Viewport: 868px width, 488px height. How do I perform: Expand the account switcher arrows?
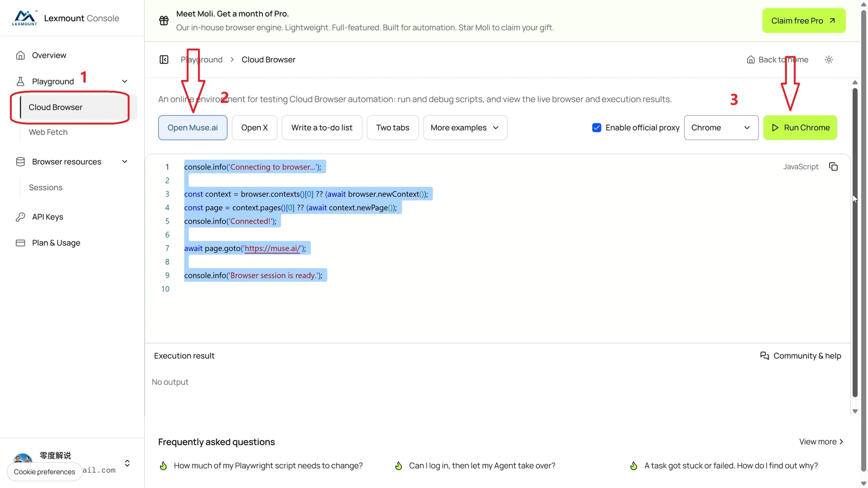(127, 463)
